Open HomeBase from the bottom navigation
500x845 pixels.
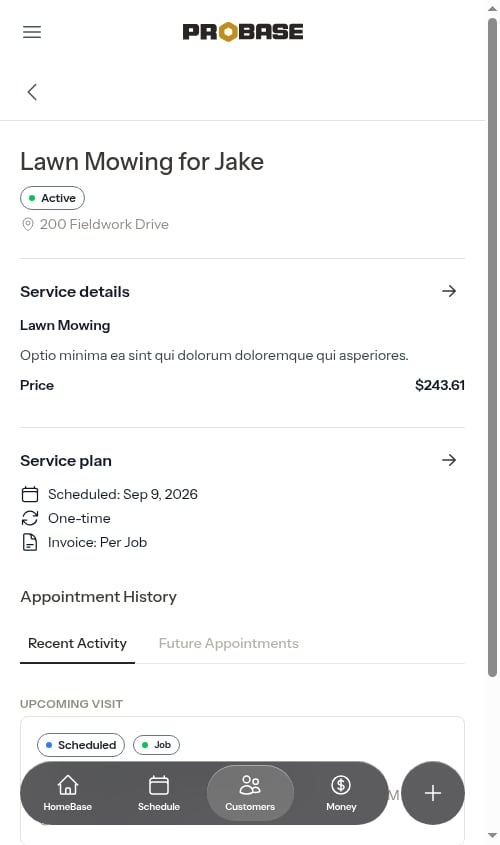pyautogui.click(x=67, y=793)
